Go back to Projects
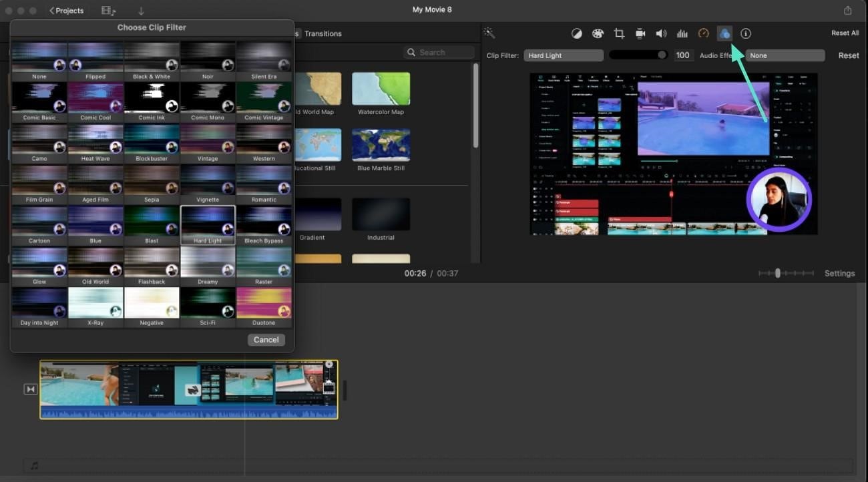The width and height of the screenshot is (868, 482). pyautogui.click(x=67, y=11)
